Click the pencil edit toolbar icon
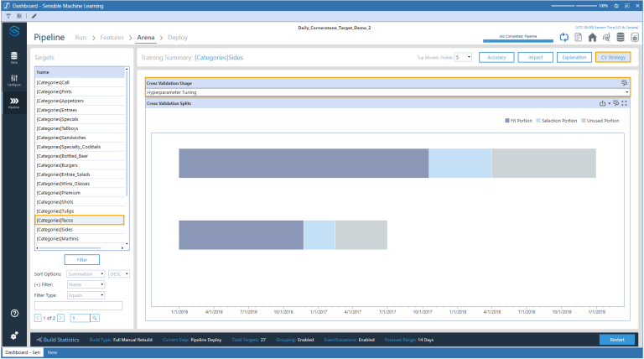The height and width of the screenshot is (359, 644). pos(34,16)
